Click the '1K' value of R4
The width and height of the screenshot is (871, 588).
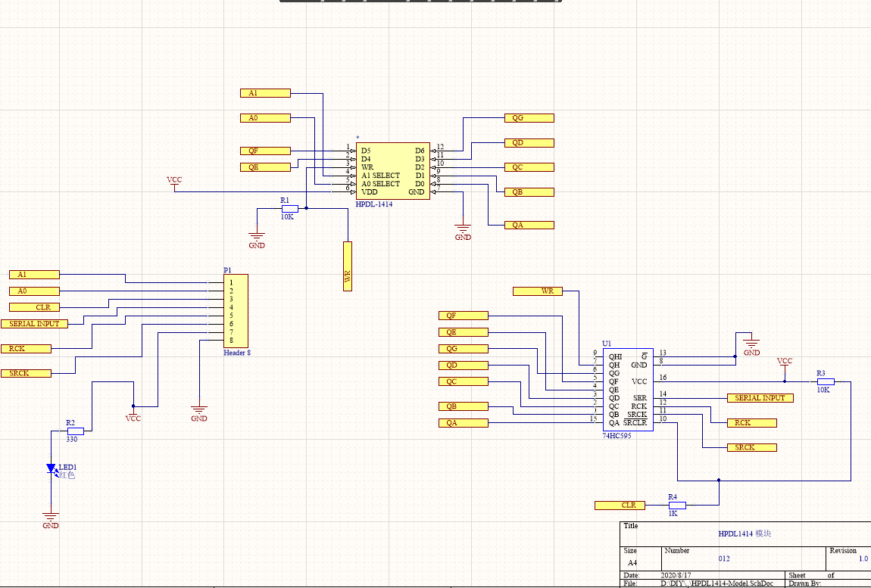point(673,514)
